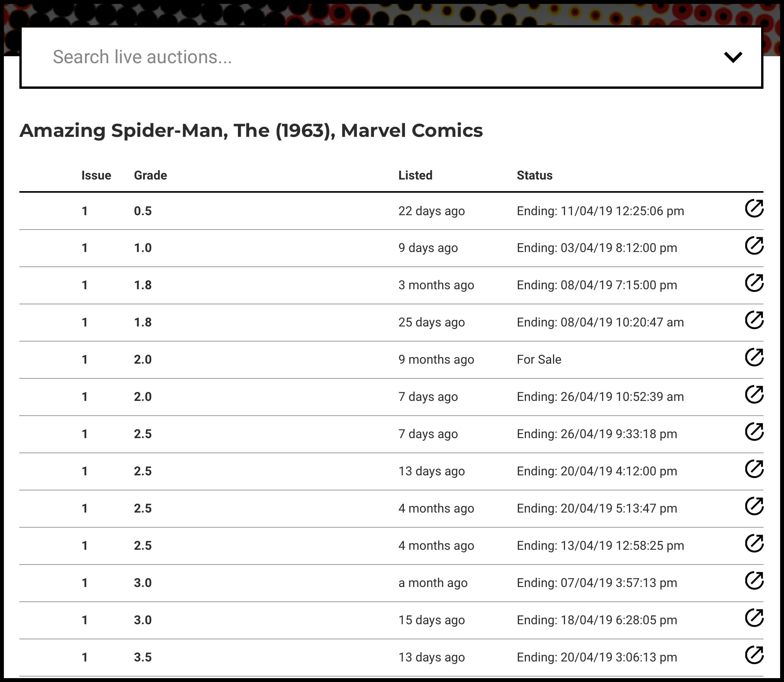Screen dimensions: 784x682
Task: Sort by the Status column header
Action: [534, 175]
